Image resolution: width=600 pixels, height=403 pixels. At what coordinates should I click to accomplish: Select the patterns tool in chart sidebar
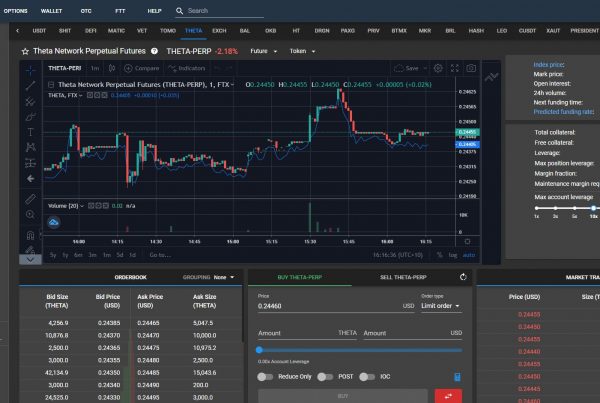[x=31, y=147]
